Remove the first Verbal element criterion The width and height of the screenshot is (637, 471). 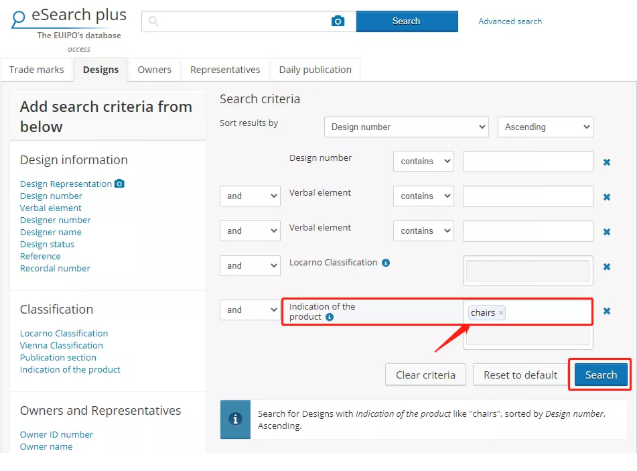tap(606, 196)
